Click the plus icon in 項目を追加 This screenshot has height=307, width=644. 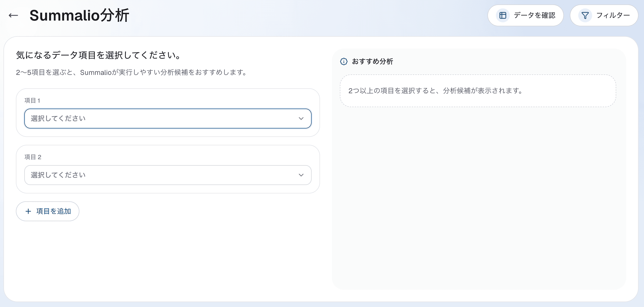pyautogui.click(x=28, y=212)
